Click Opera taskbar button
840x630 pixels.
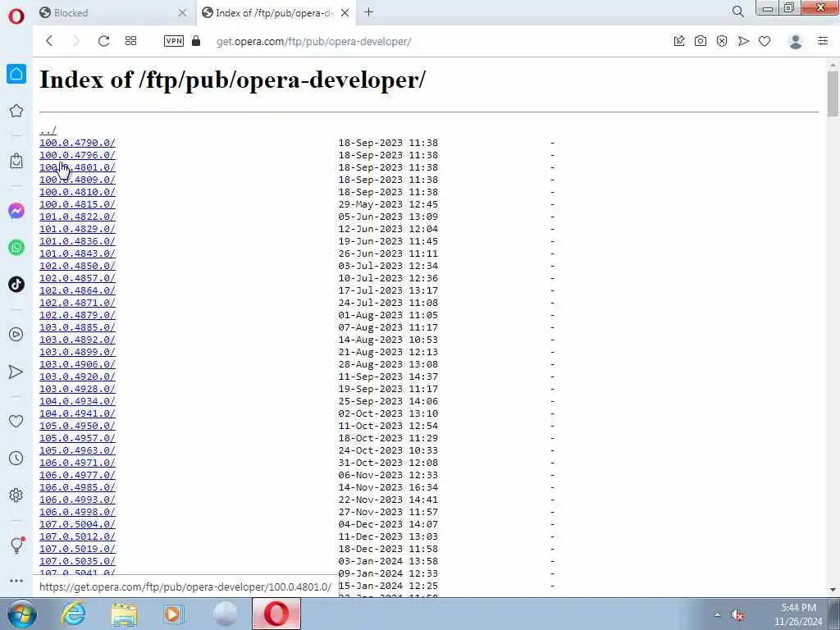point(276,614)
